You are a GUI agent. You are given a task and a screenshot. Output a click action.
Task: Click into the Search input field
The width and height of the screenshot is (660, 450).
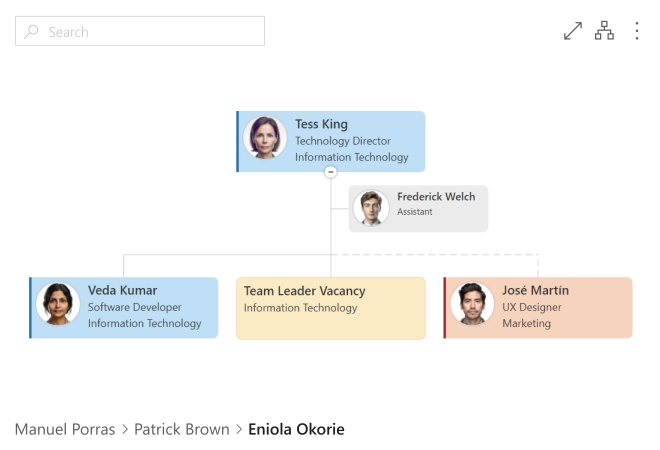click(150, 32)
